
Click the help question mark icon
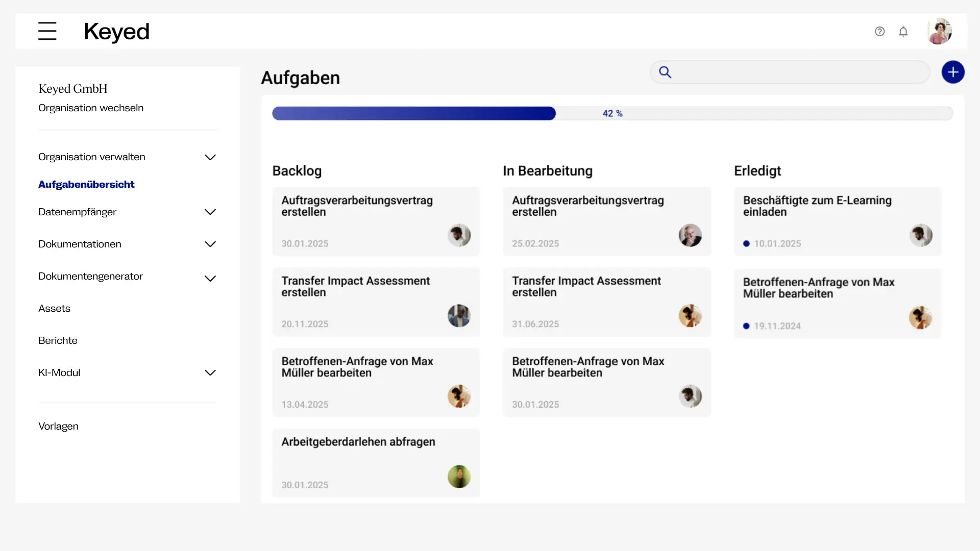[879, 32]
